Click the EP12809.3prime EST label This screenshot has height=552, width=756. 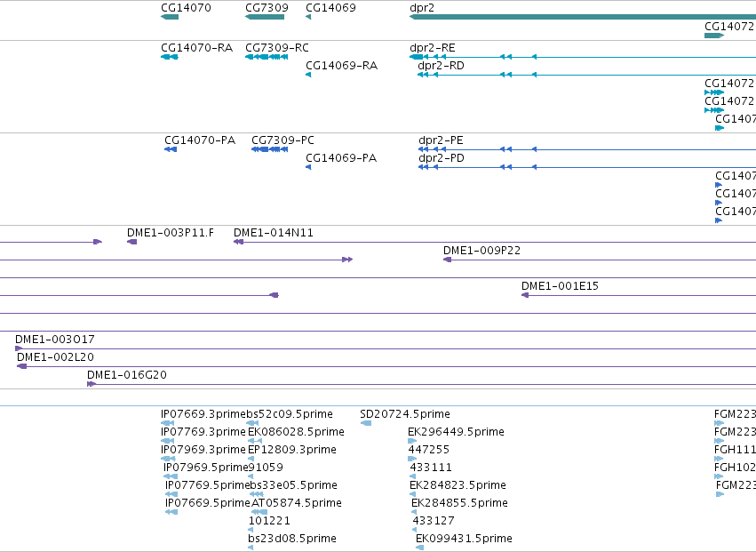[x=292, y=450]
